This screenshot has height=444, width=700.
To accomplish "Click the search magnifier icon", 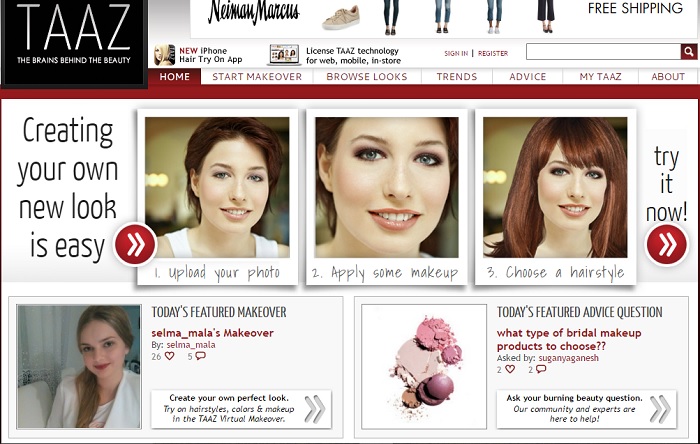I will [688, 52].
